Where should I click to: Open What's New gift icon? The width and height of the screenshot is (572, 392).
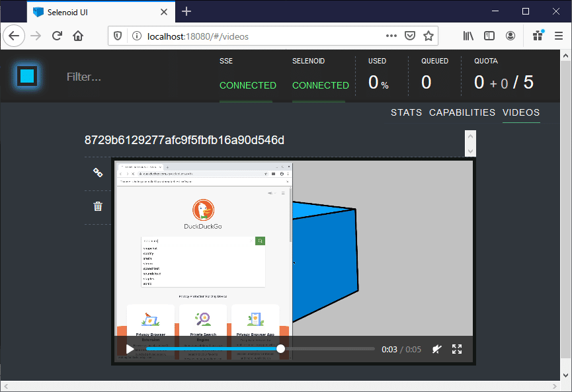tap(538, 36)
